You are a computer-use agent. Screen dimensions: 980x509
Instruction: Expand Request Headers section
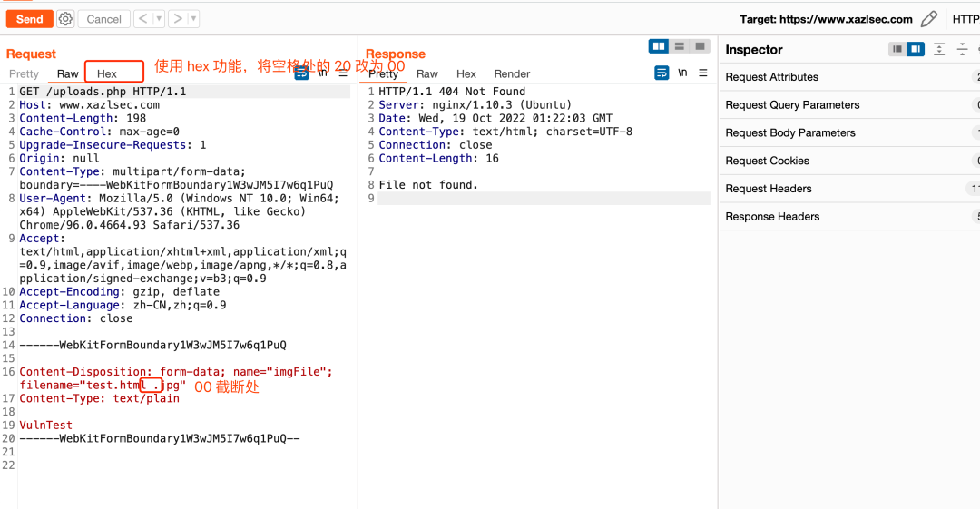tap(849, 189)
